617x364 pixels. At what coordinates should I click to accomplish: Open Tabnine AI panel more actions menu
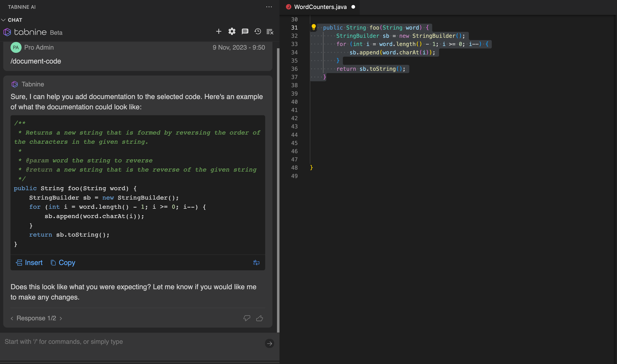[269, 7]
